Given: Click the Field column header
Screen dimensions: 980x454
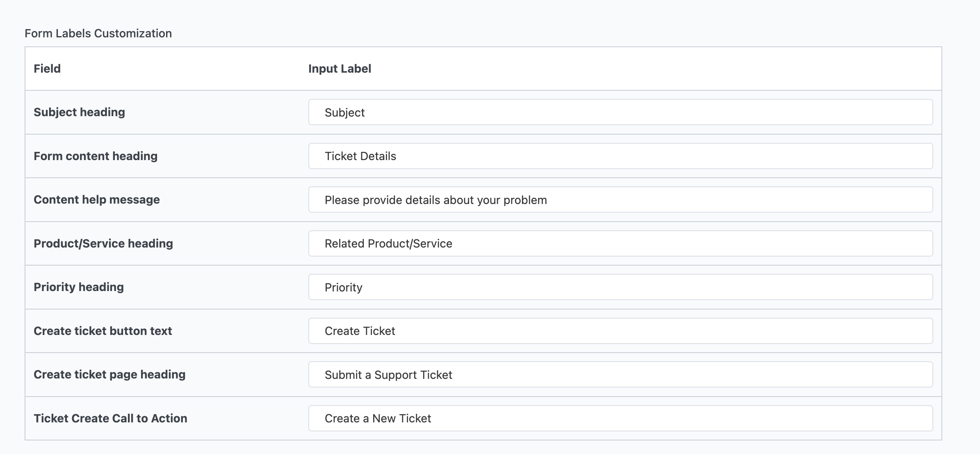Looking at the screenshot, I should coord(47,69).
